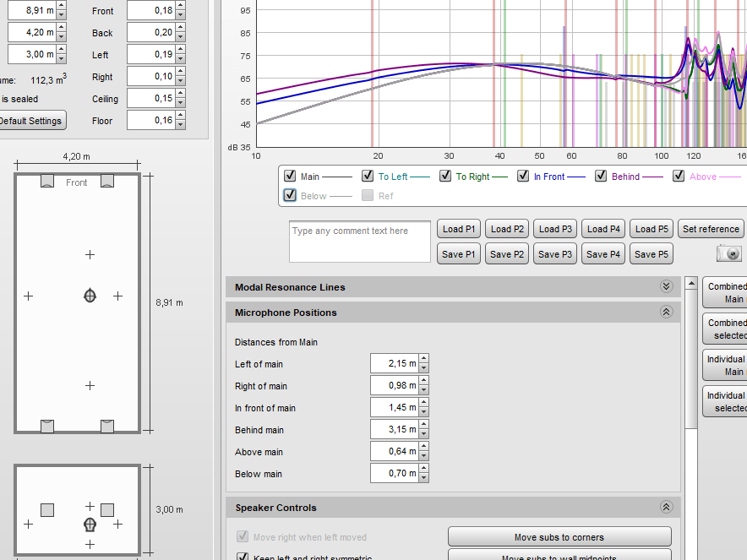Click into the comment text box
The width and height of the screenshot is (747, 560).
click(x=360, y=242)
